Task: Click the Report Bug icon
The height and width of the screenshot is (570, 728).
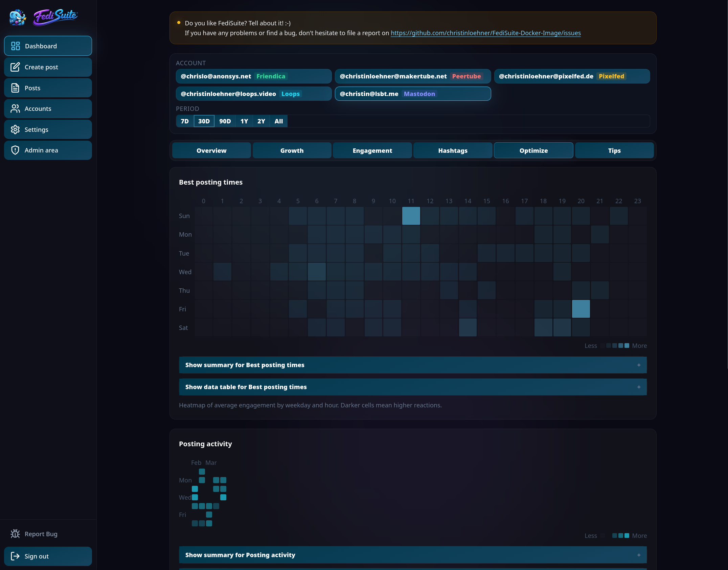Action: click(x=16, y=533)
